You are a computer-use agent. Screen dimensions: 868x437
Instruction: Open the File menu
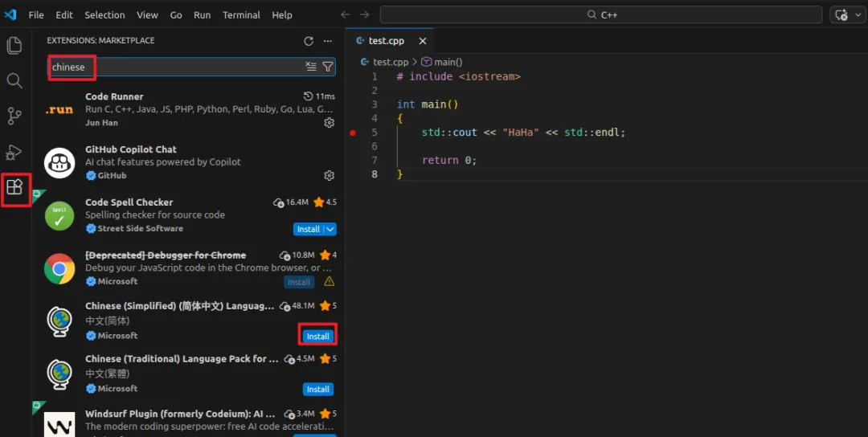click(36, 15)
